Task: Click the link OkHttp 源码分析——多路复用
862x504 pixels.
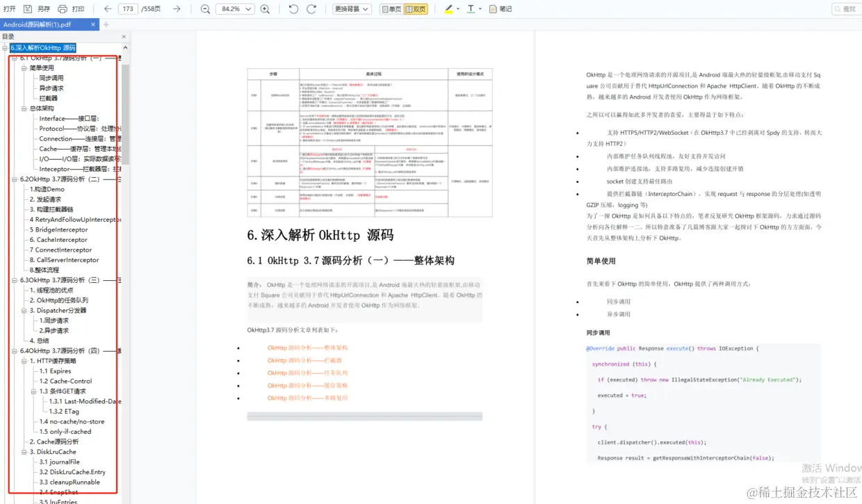Action: (x=307, y=398)
